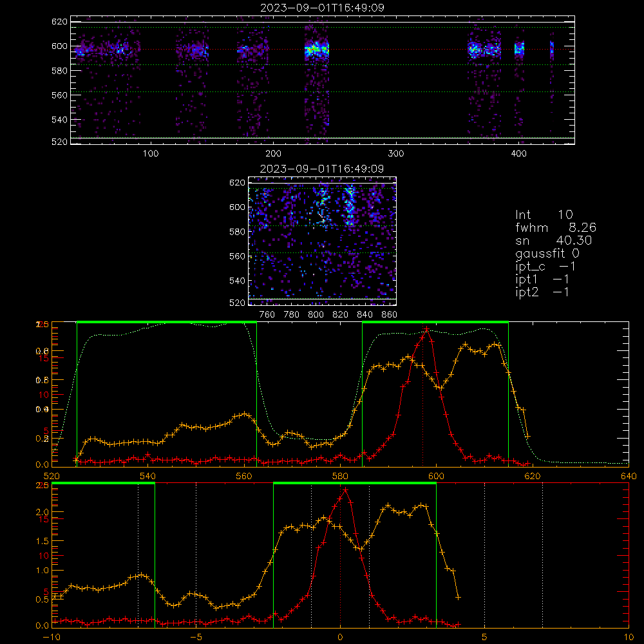Select the 'sn 40.30' readout text
The height and width of the screenshot is (644, 644).
click(553, 240)
